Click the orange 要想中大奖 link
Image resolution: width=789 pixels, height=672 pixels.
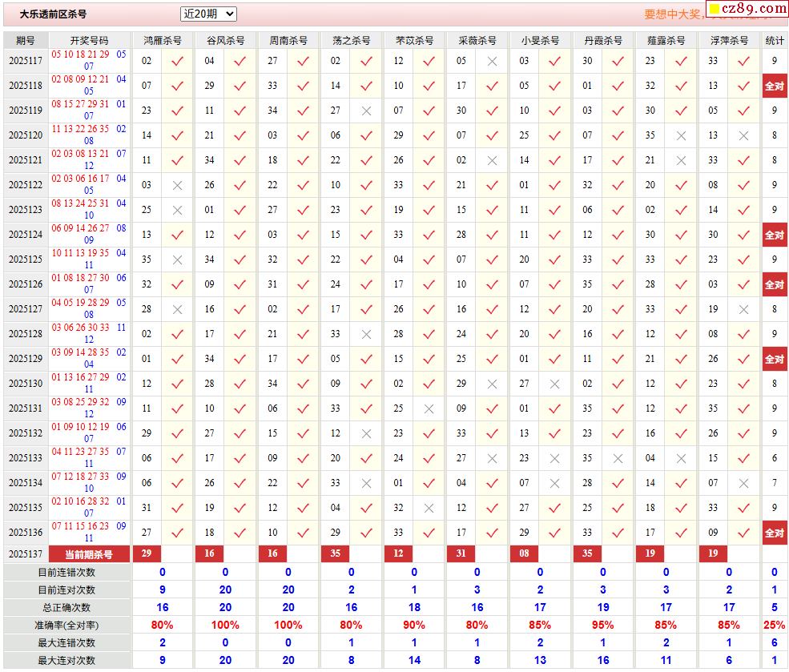click(x=673, y=14)
